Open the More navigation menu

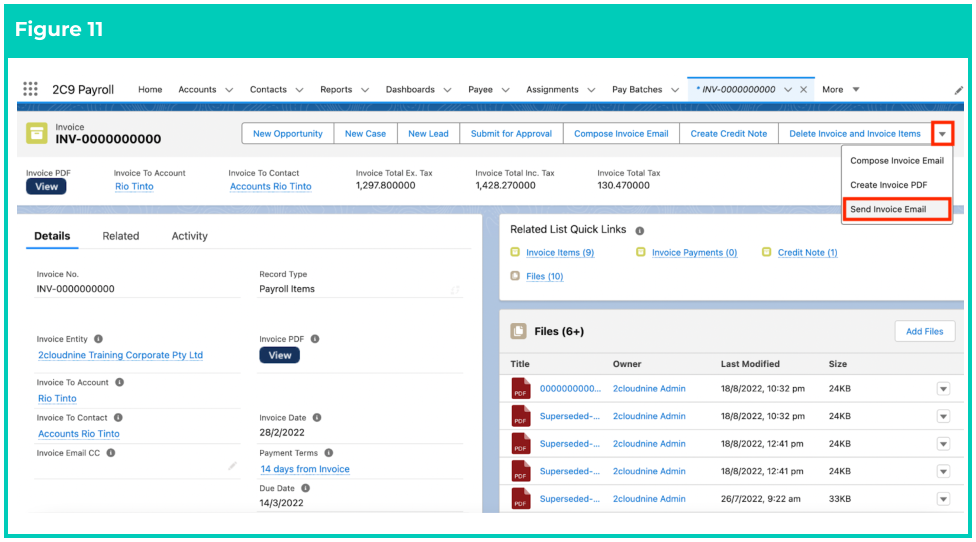click(x=840, y=90)
